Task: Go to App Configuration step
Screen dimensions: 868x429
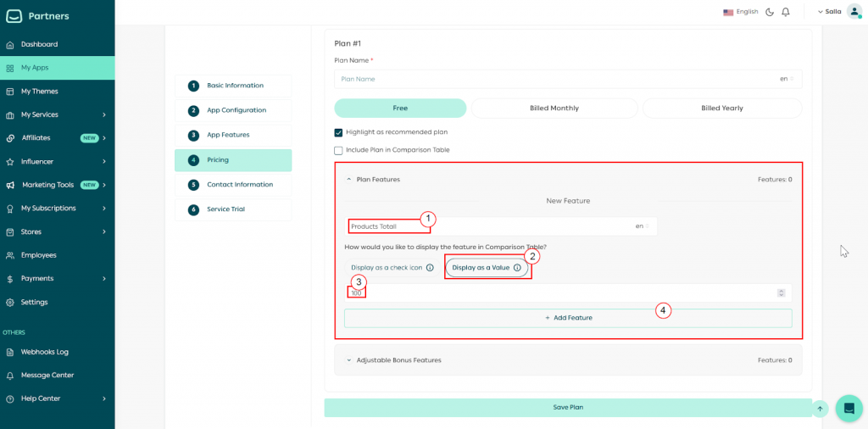Action: point(236,110)
